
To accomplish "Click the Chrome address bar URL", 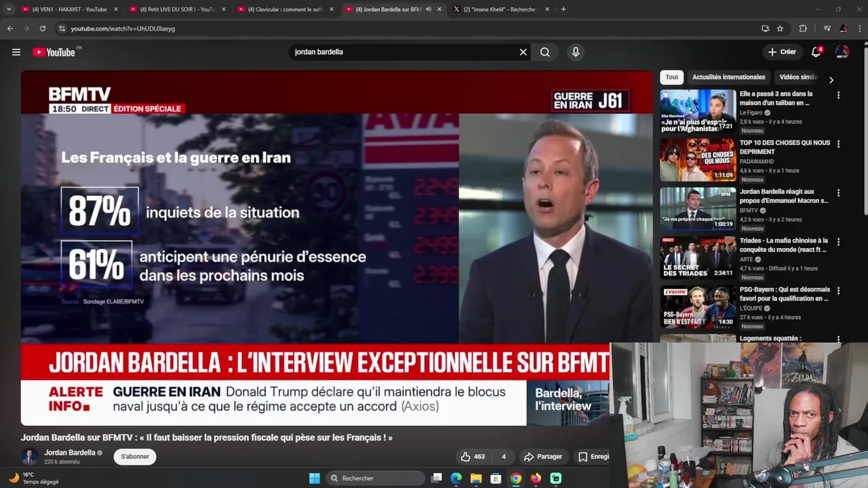I will coord(123,28).
